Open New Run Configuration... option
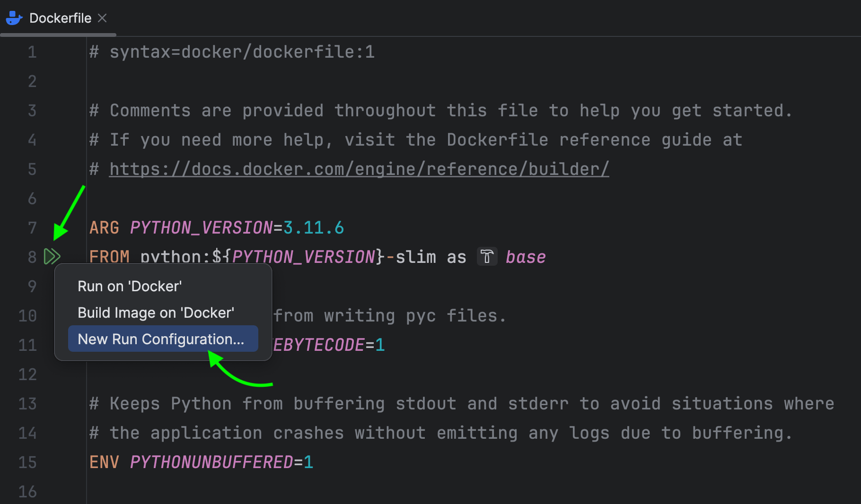Image resolution: width=861 pixels, height=504 pixels. click(161, 339)
